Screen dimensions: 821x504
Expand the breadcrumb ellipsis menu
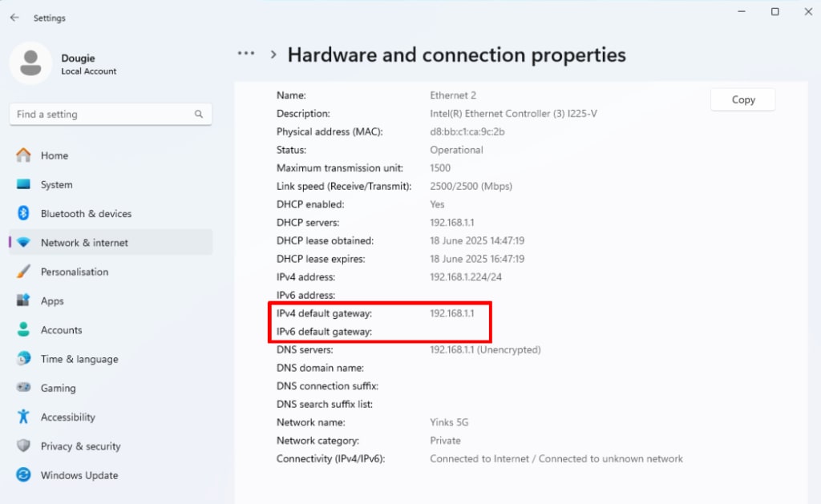pos(246,54)
